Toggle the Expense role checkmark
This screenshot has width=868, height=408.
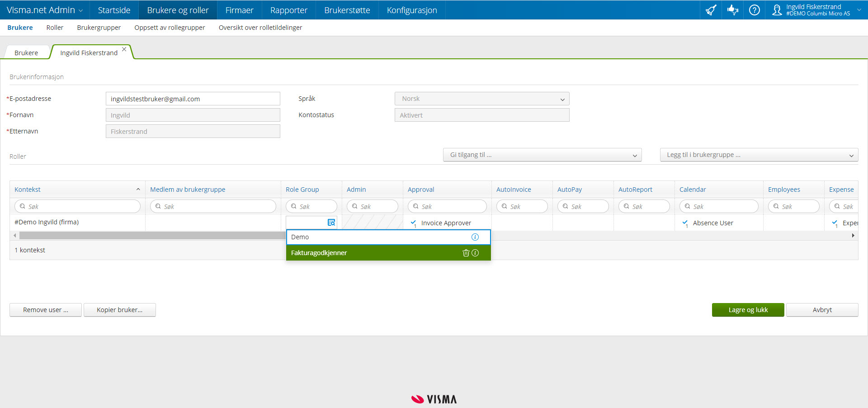click(835, 223)
